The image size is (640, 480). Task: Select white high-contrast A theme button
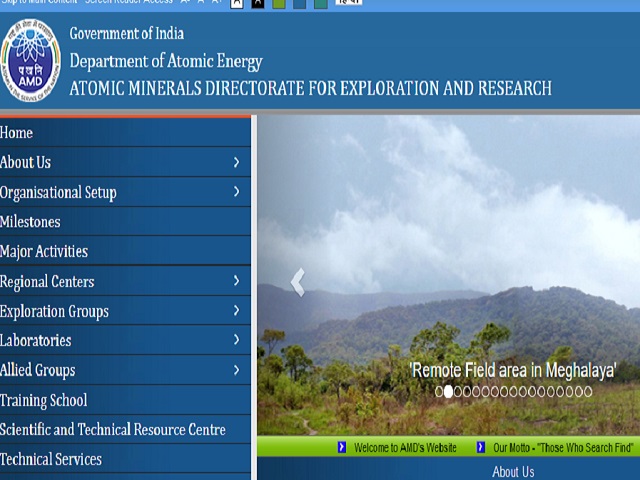237,4
